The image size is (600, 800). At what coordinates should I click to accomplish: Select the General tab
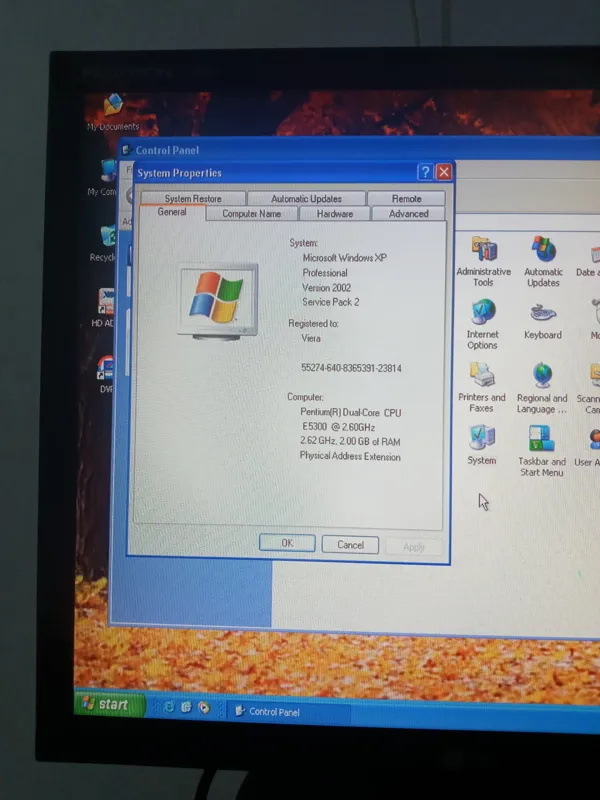point(172,212)
